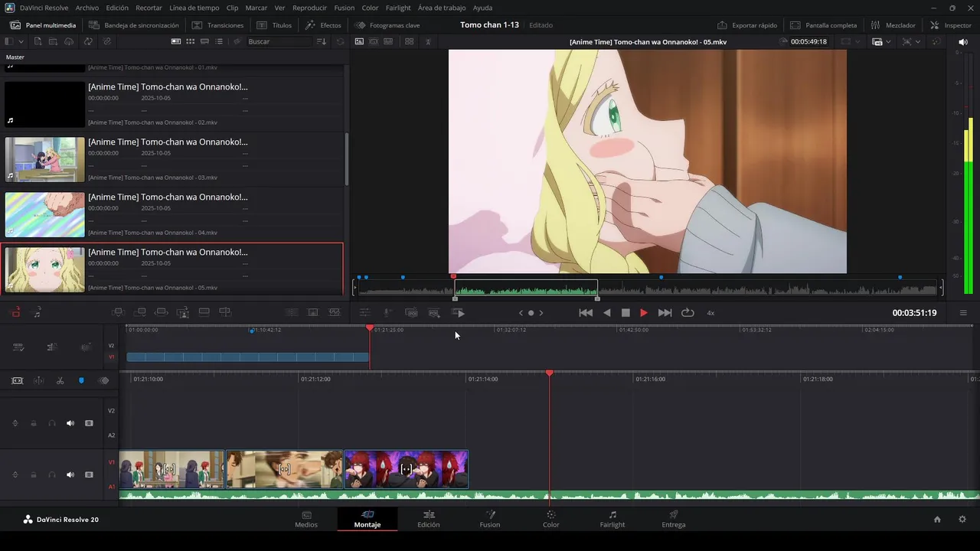
Task: Click the Append edit icon
Action: coord(140,312)
